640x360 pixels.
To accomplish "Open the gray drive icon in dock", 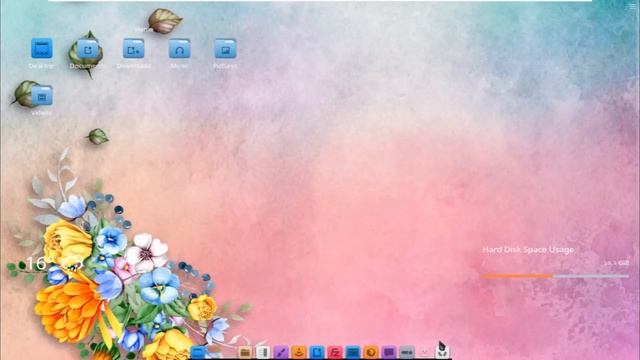I will [407, 352].
